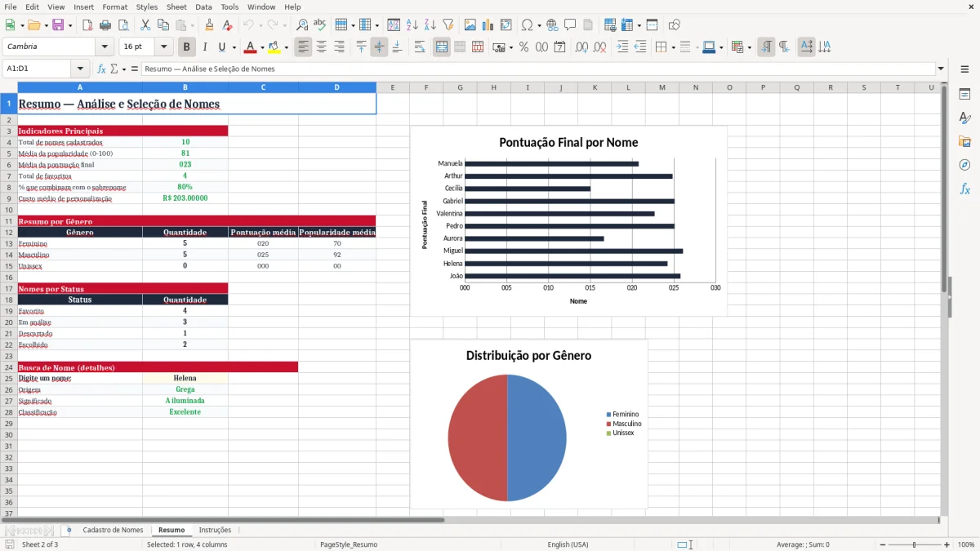Open the Borders dropdown arrow
The image size is (980, 551).
(x=673, y=47)
